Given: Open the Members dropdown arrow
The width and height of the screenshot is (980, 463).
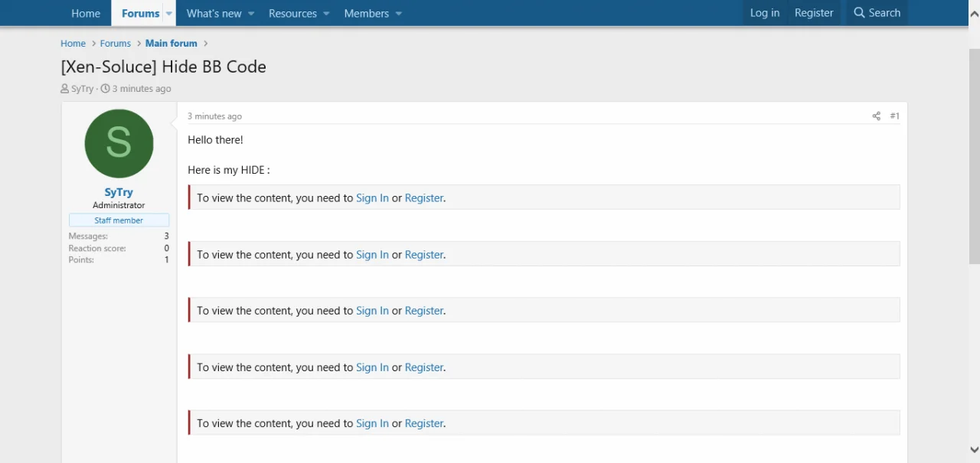Looking at the screenshot, I should [398, 14].
